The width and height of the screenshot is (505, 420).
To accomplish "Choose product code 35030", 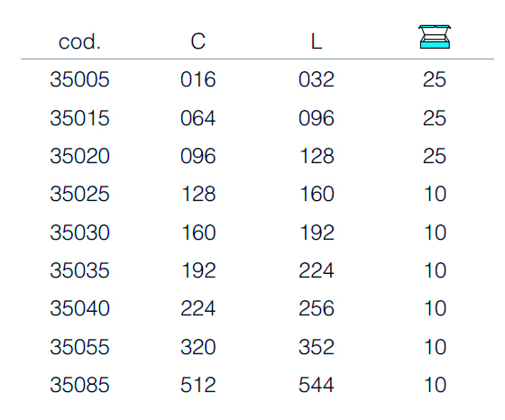I will [79, 233].
